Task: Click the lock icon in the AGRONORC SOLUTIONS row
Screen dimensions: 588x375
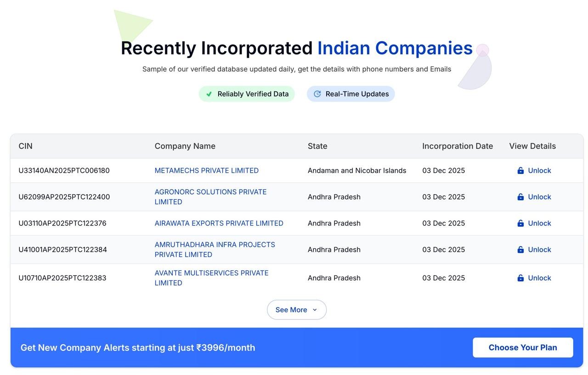Action: 520,197
